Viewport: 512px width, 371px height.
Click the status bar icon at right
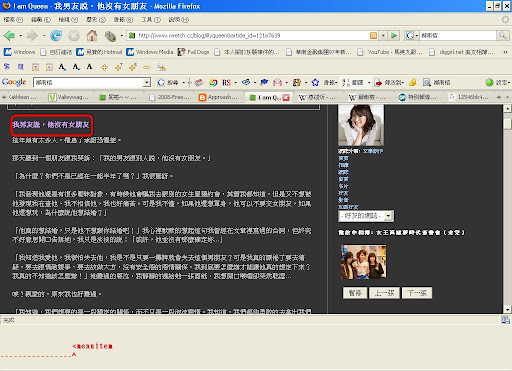(506, 320)
